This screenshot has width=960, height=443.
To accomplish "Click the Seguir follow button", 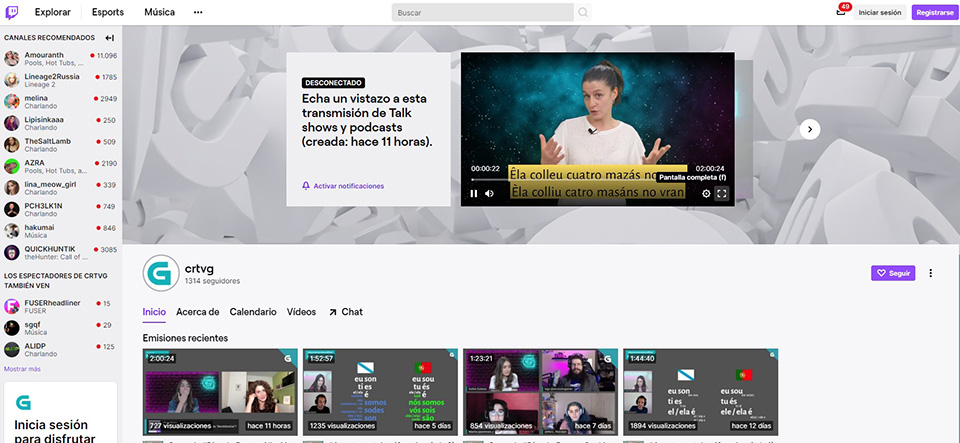I will coord(893,274).
